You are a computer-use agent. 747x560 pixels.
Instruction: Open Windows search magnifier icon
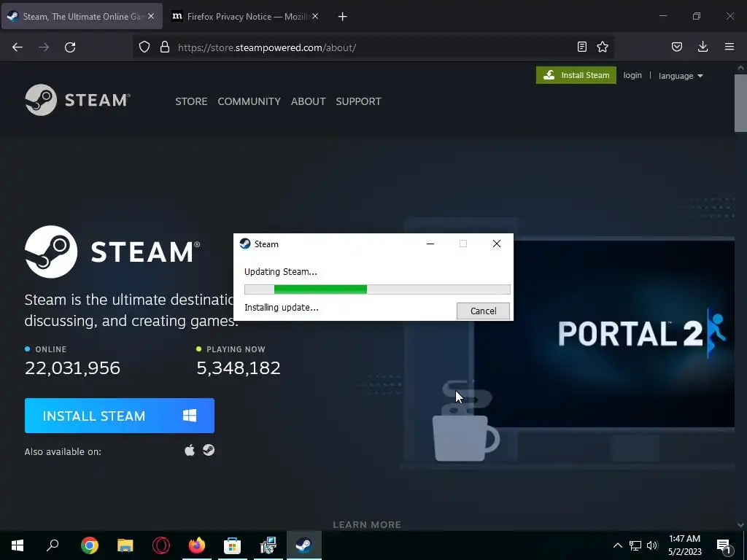point(53,545)
